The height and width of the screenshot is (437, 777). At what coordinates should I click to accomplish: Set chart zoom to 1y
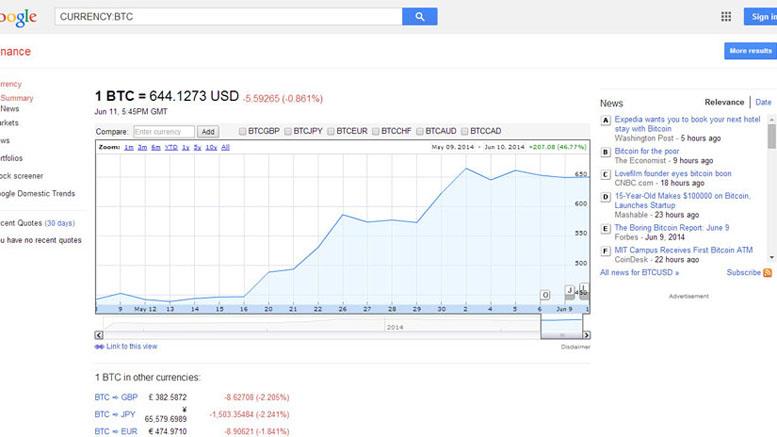(x=186, y=148)
